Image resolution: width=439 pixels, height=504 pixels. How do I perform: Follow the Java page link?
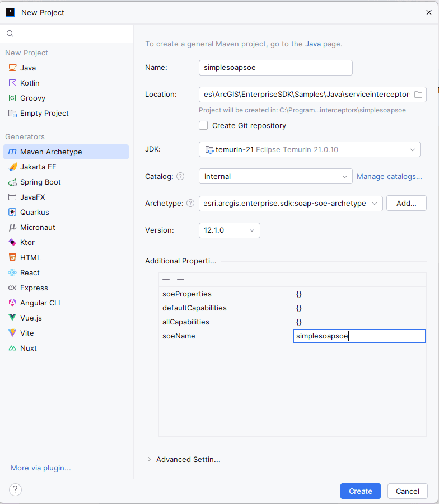click(313, 44)
